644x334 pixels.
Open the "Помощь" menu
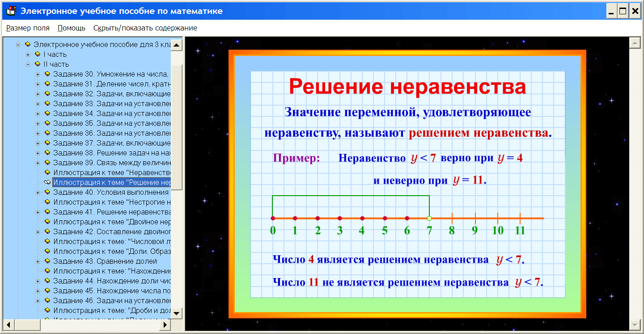point(70,27)
